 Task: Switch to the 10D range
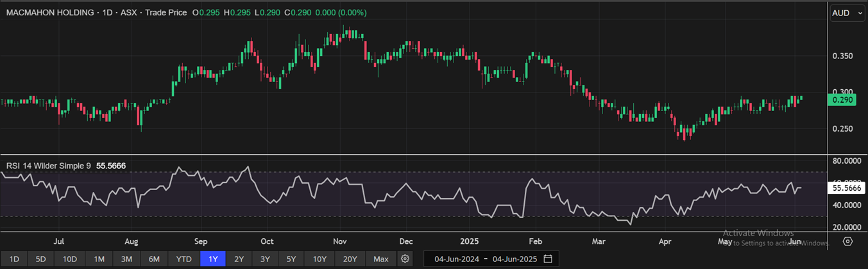click(x=69, y=259)
